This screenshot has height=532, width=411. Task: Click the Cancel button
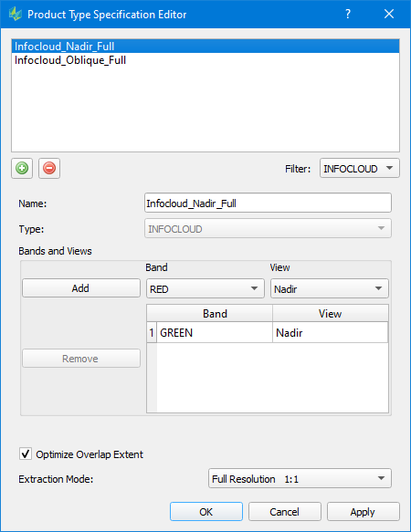coord(285,511)
